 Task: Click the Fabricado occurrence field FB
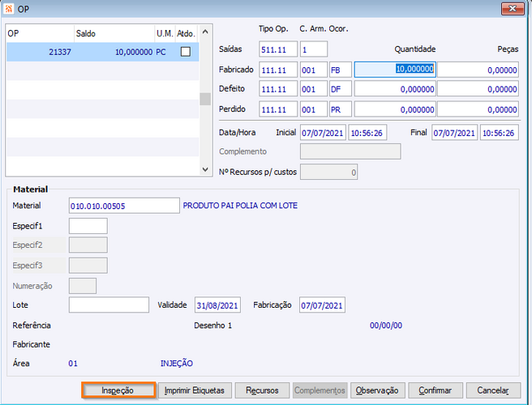[341, 70]
